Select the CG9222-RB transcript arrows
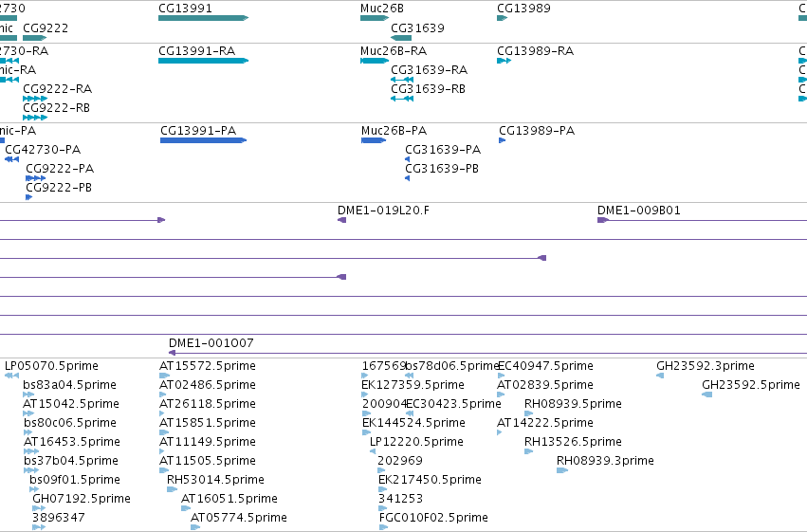 point(35,118)
